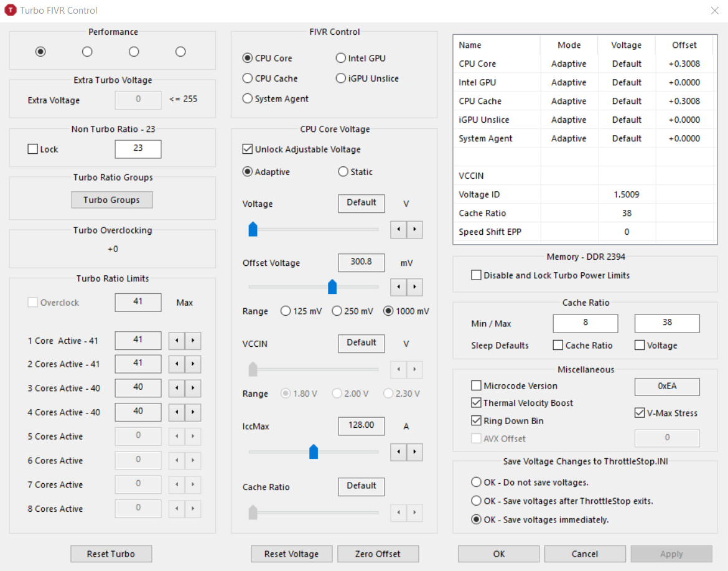Viewport: 728px width, 571px height.
Task: Click the Offset Voltage field showing 300.8
Action: coord(362,263)
